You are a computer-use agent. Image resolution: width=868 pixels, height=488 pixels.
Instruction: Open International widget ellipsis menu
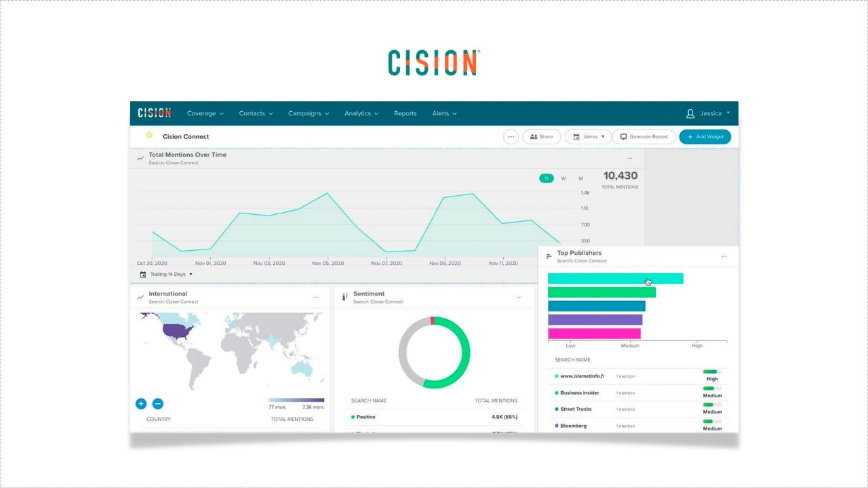(x=315, y=297)
